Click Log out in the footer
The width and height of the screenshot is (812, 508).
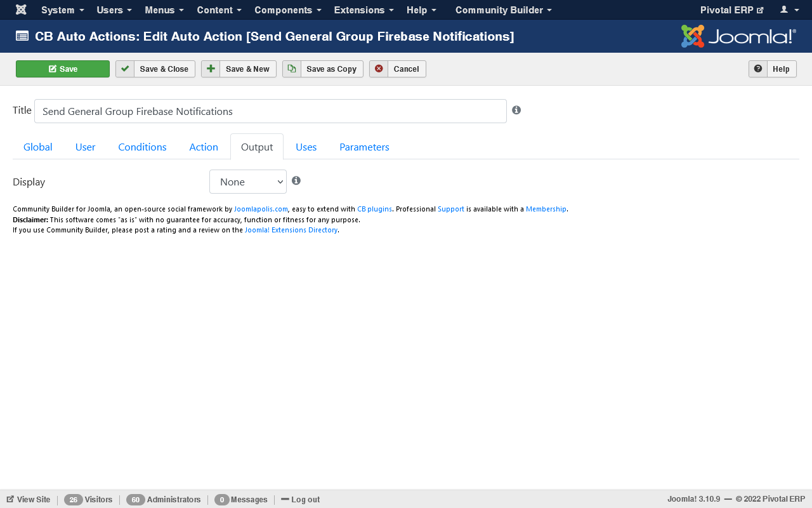[x=301, y=500]
